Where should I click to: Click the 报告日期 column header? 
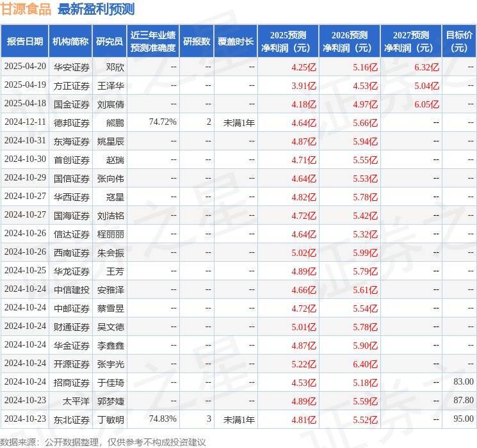(24, 42)
